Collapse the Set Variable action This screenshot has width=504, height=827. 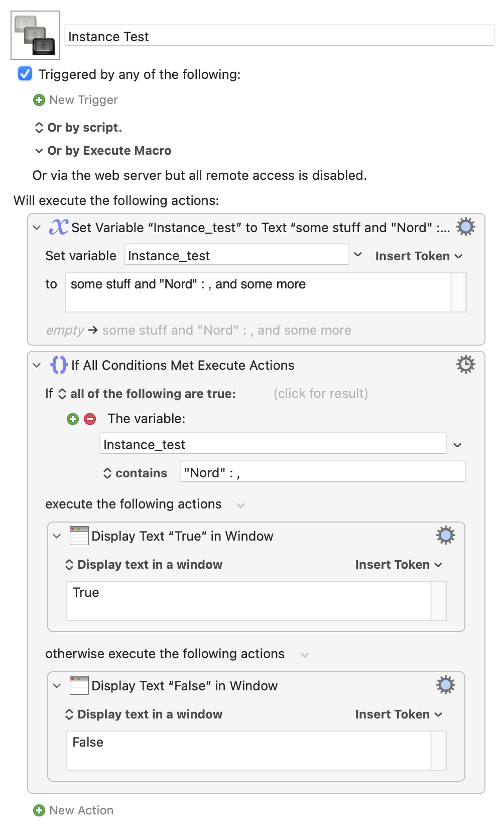(37, 228)
